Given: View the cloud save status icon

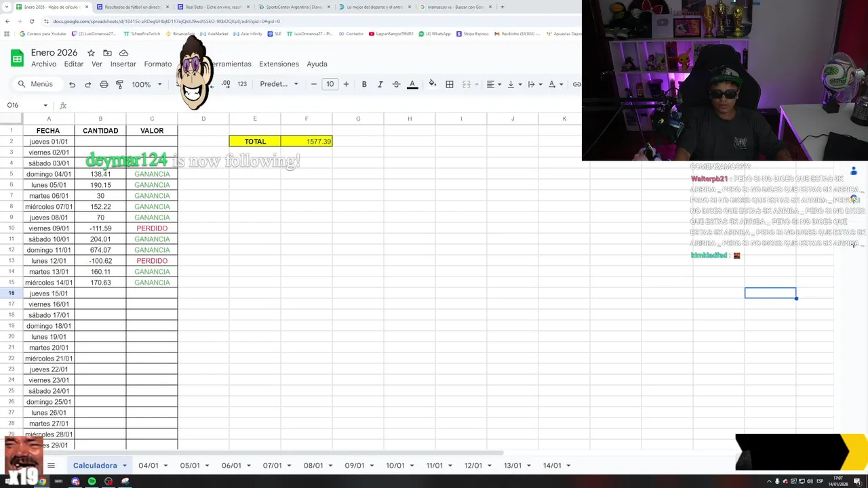Looking at the screenshot, I should [x=123, y=53].
